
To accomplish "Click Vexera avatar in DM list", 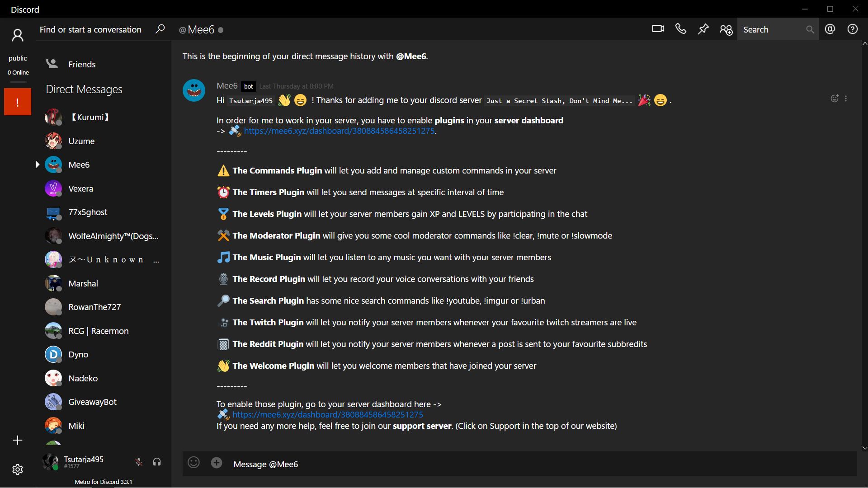I will [53, 188].
